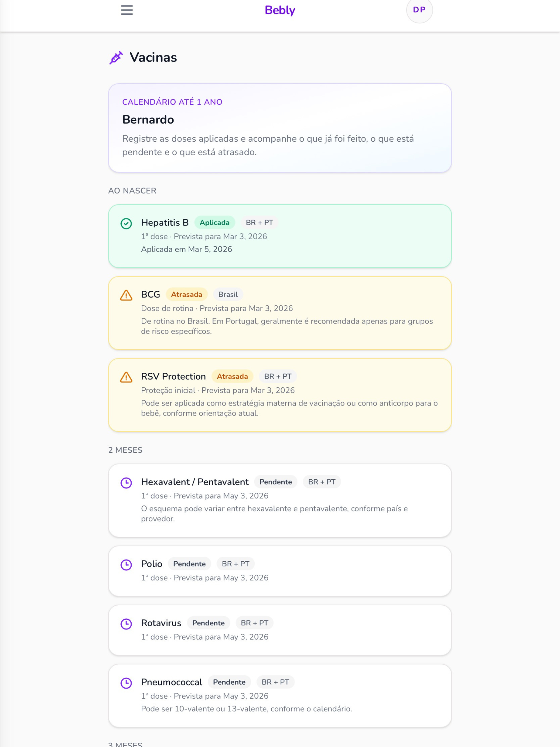Click RSV 'Pode ser aplicada como estratégia' note
This screenshot has width=560, height=747.
(x=289, y=408)
